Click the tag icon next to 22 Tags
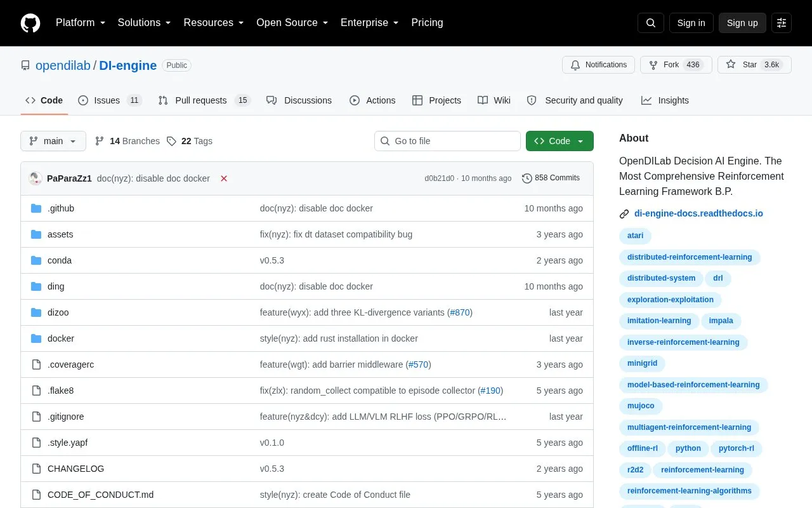Screen dimensions: 812x508 tap(171, 141)
